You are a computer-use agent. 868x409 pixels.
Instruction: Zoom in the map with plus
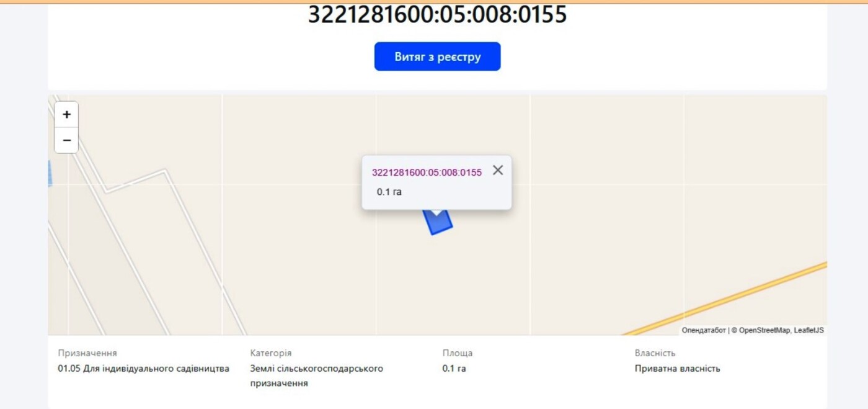coord(66,114)
